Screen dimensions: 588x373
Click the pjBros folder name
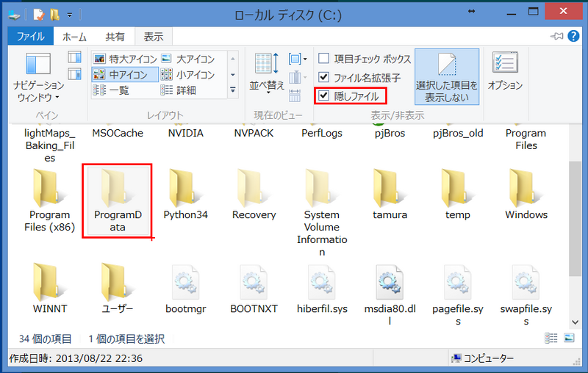[390, 134]
